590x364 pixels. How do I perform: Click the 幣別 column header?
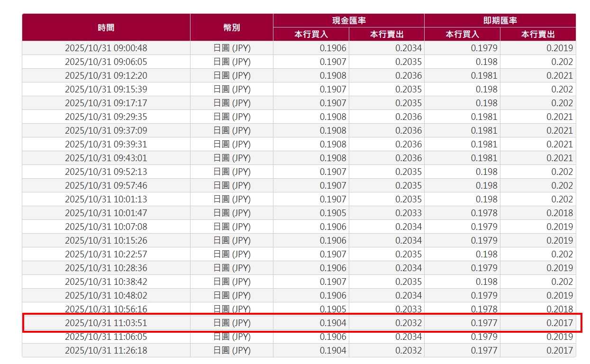232,27
